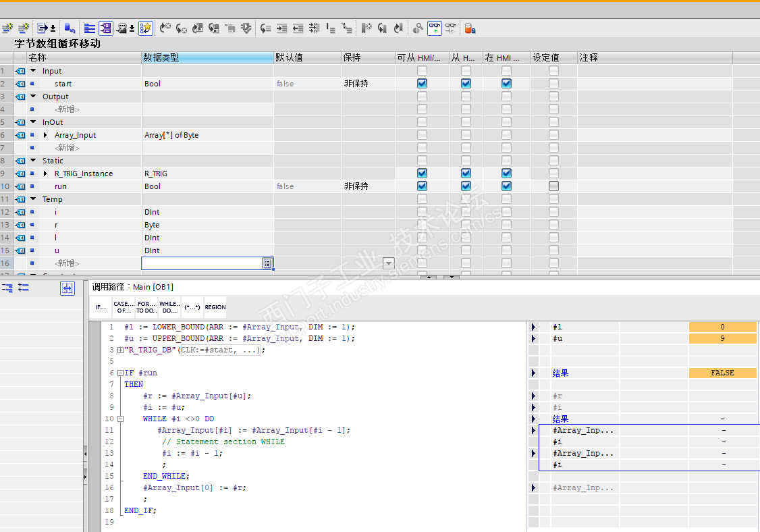Expand the Array_Input variable row

pyautogui.click(x=45, y=135)
